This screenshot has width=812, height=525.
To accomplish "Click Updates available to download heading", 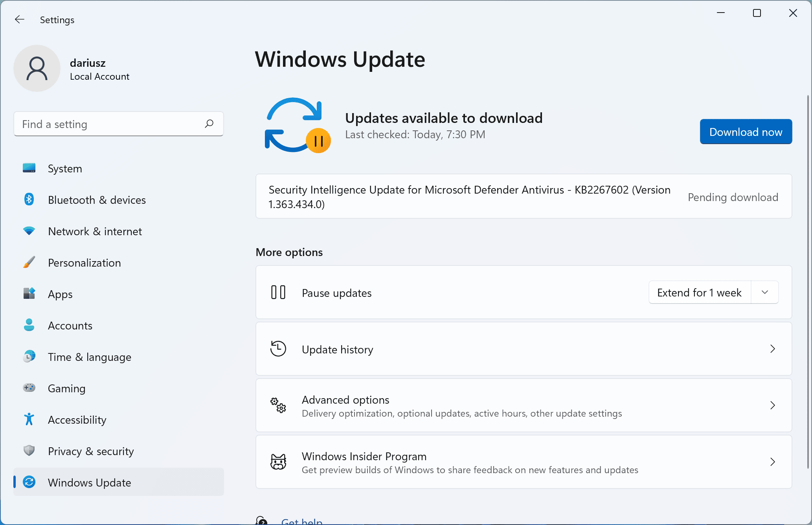I will pos(444,118).
